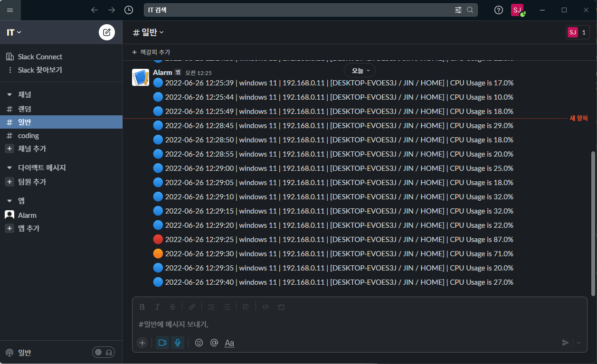Click the 12:25:39 CPU 17.0% message
Screen dimensions: 597x364
(x=333, y=83)
